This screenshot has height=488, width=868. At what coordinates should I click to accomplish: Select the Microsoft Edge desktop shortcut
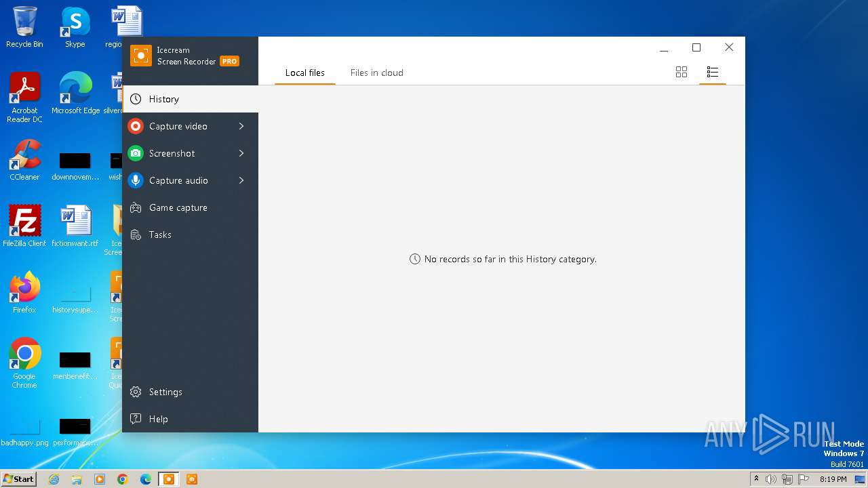[x=75, y=94]
